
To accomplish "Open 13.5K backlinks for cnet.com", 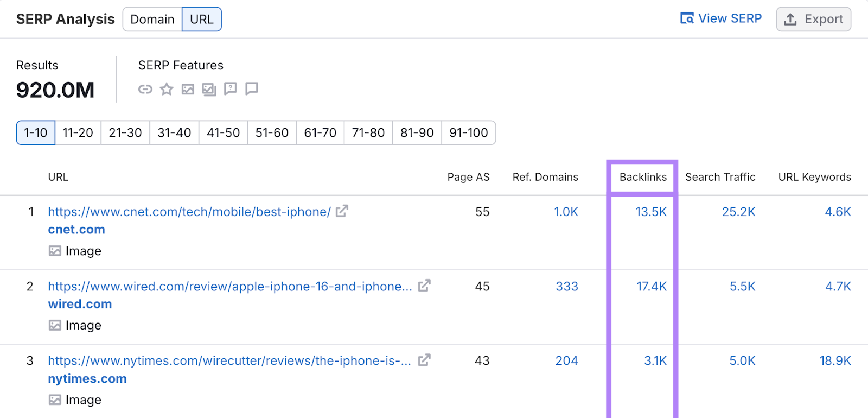I will coord(652,212).
